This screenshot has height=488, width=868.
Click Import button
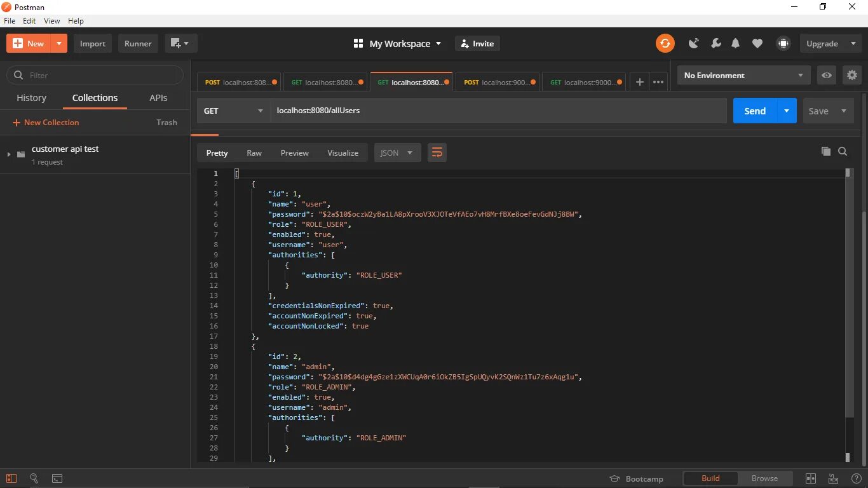point(93,43)
